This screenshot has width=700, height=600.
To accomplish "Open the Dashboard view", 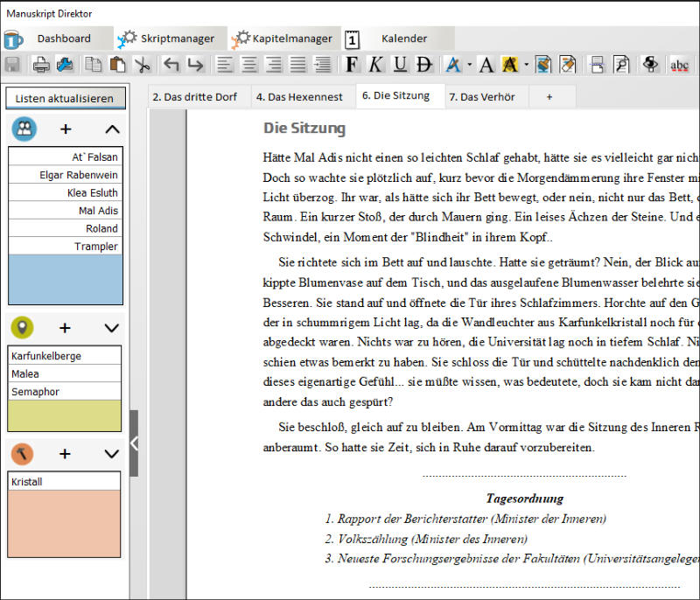I will tap(63, 38).
